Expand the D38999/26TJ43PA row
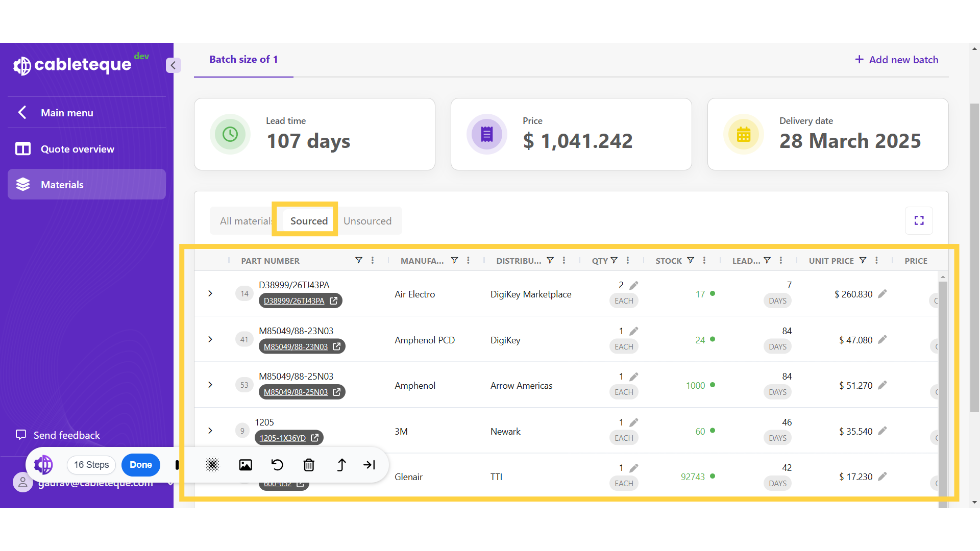 pos(210,293)
